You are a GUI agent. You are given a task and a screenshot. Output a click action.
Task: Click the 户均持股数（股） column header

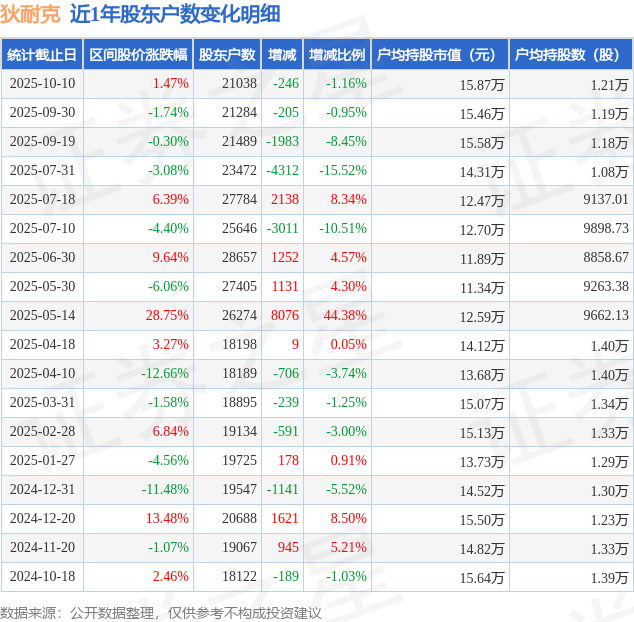570,55
